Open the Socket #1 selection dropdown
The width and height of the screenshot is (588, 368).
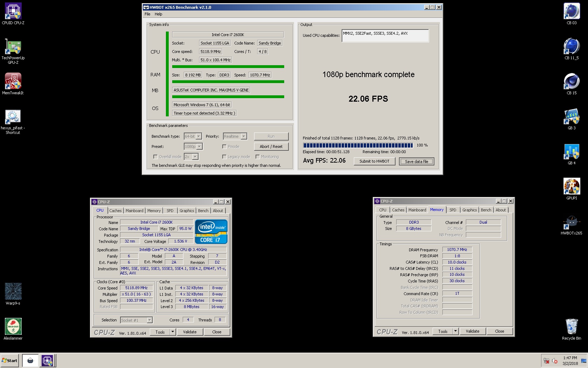(136, 320)
